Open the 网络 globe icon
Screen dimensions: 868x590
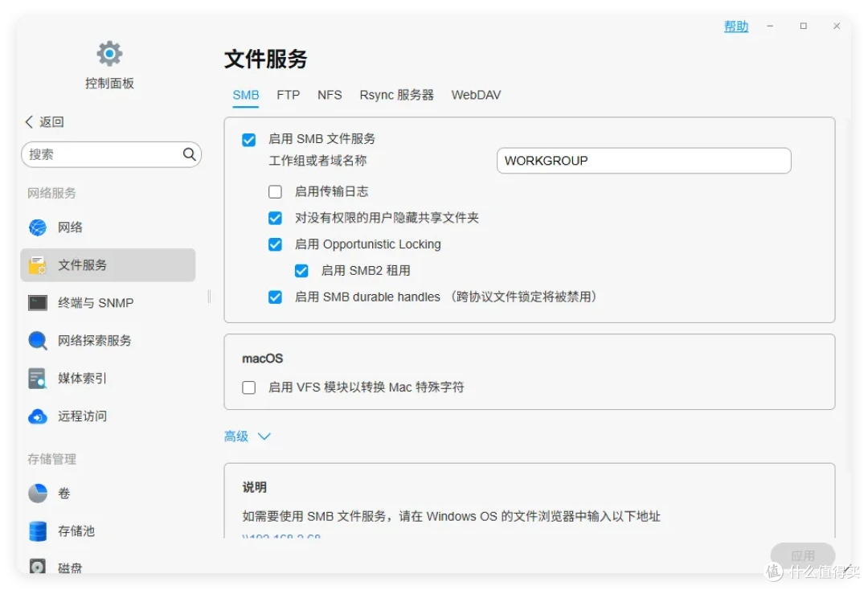pyautogui.click(x=38, y=227)
